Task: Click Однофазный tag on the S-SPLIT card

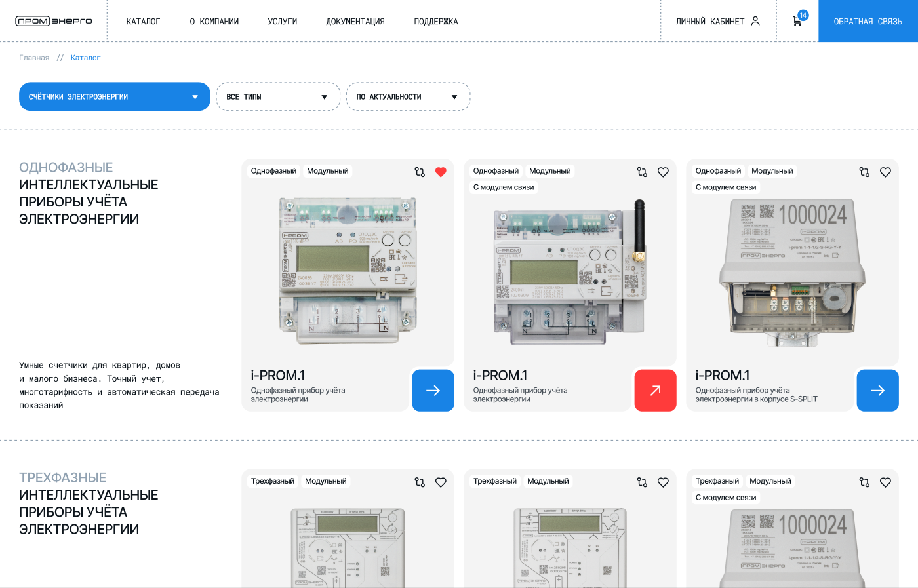Action: (x=718, y=171)
